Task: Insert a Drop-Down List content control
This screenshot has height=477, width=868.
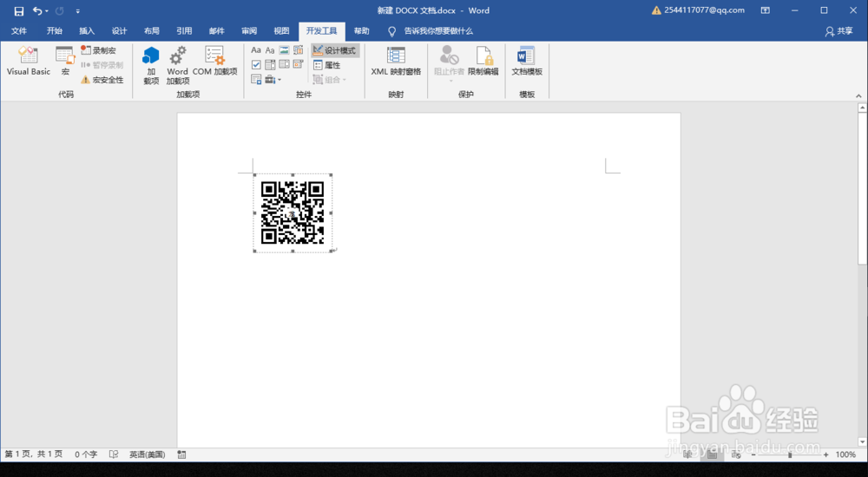Action: pos(284,65)
